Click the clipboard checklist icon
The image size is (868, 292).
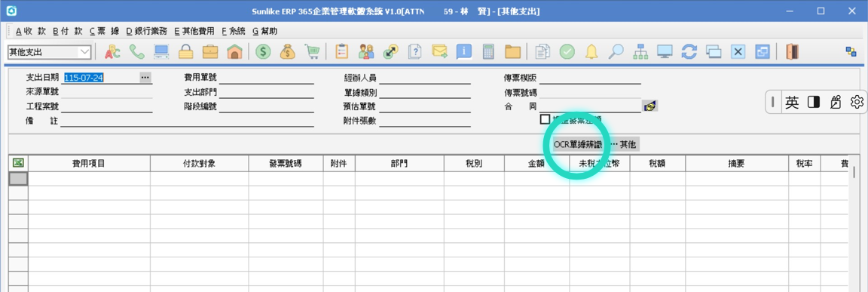pyautogui.click(x=341, y=51)
